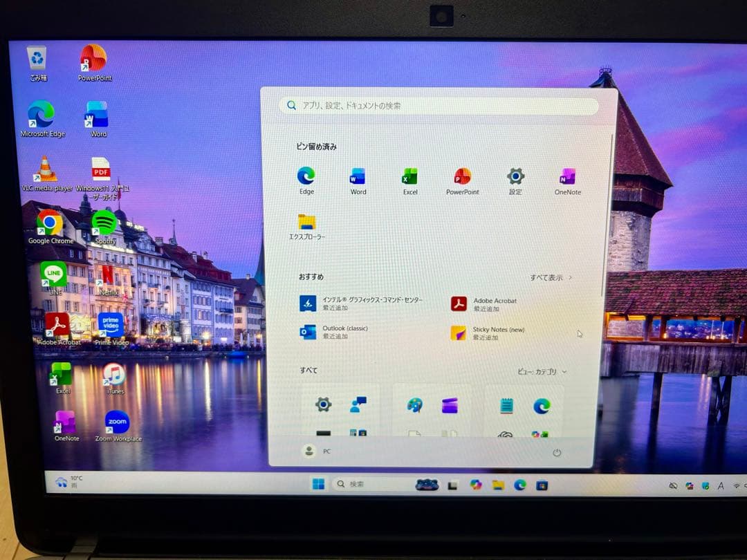Image resolution: width=747 pixels, height=560 pixels.
Task: Open the weather widget showing 10°C
Action: pyautogui.click(x=69, y=481)
